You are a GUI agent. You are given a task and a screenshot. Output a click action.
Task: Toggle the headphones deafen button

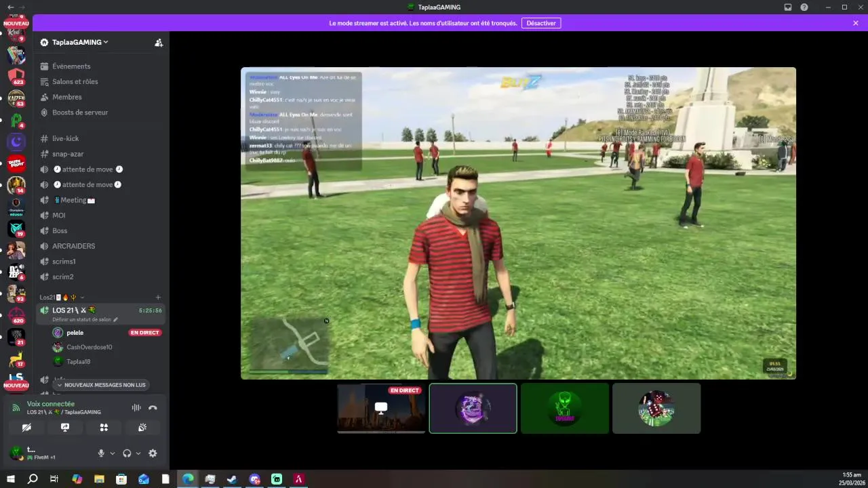pos(127,453)
